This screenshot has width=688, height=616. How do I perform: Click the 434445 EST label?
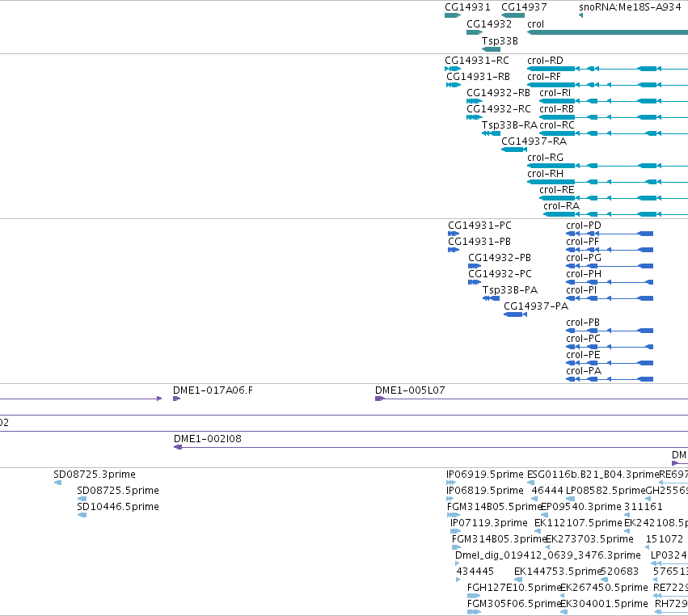475,572
